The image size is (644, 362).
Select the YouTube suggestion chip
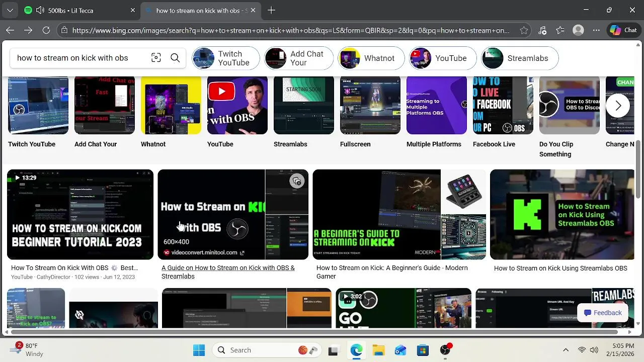pyautogui.click(x=443, y=58)
